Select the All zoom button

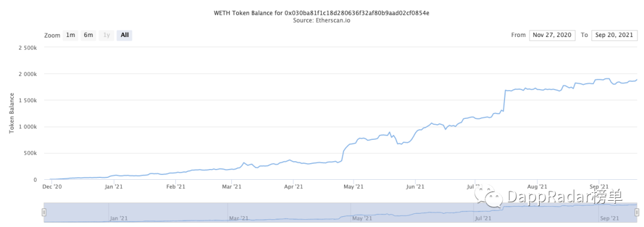tap(125, 35)
